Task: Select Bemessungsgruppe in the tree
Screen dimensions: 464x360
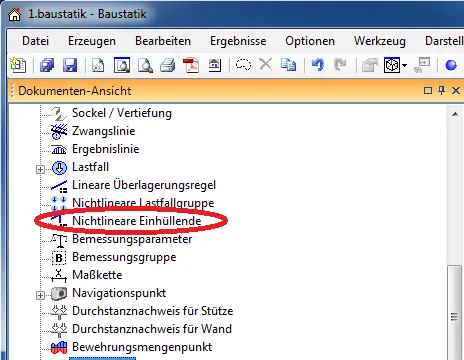Action: pyautogui.click(x=124, y=257)
